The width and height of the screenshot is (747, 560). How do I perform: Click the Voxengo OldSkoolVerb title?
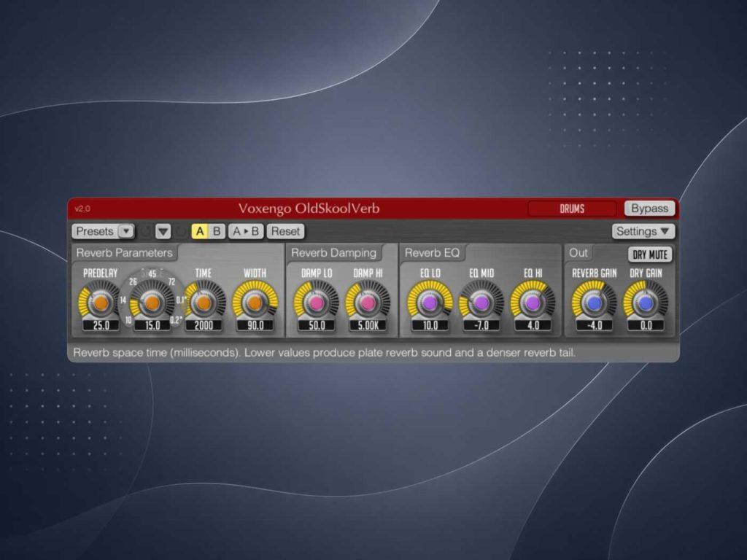(309, 209)
